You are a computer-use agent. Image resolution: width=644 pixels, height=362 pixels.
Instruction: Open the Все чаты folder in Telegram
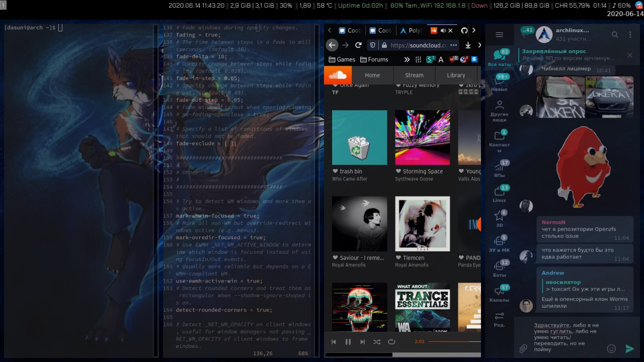[x=499, y=58]
